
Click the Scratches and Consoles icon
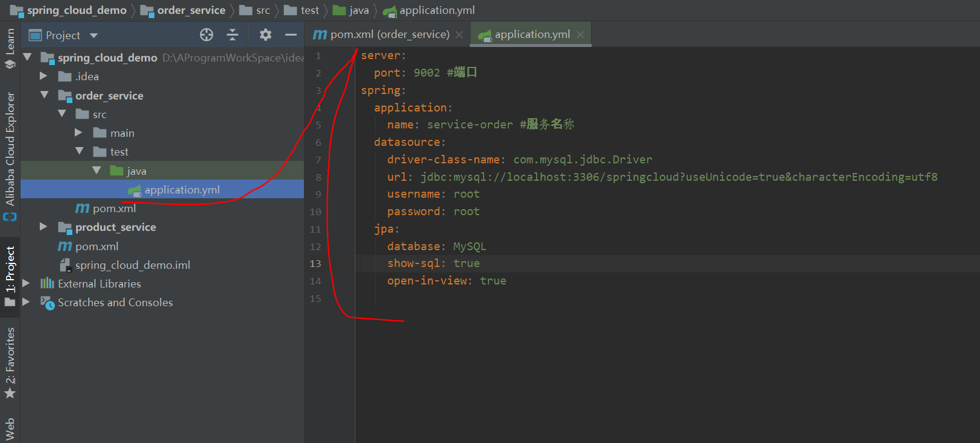(x=47, y=303)
